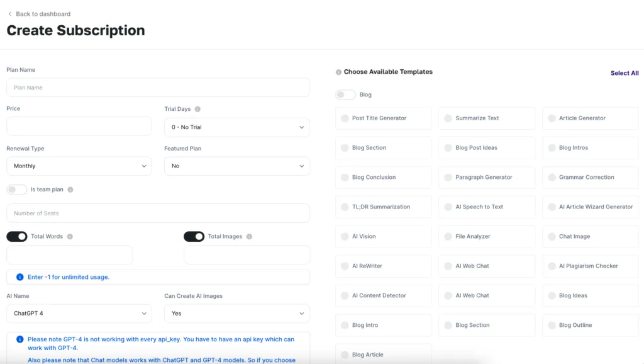Click the Number of Seats field
This screenshot has width=644, height=364.
158,213
